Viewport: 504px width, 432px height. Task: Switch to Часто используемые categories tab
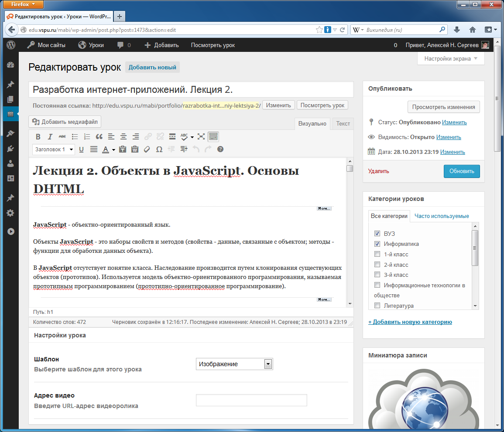point(442,216)
